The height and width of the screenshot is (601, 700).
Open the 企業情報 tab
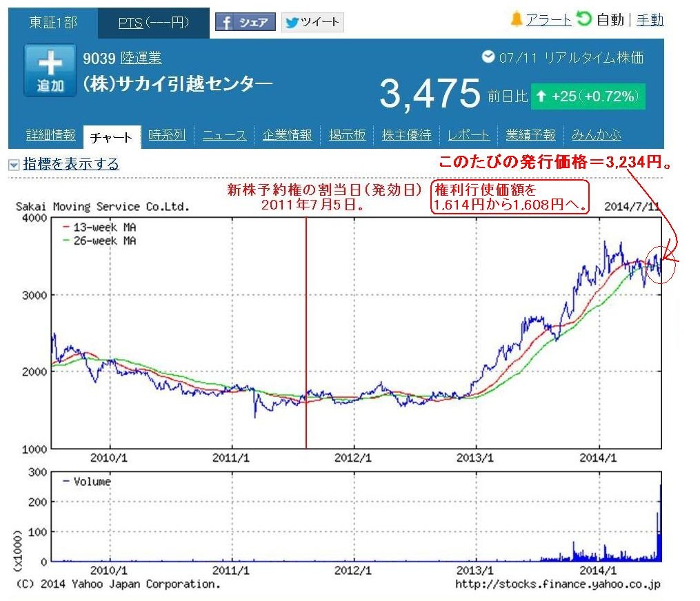287,135
